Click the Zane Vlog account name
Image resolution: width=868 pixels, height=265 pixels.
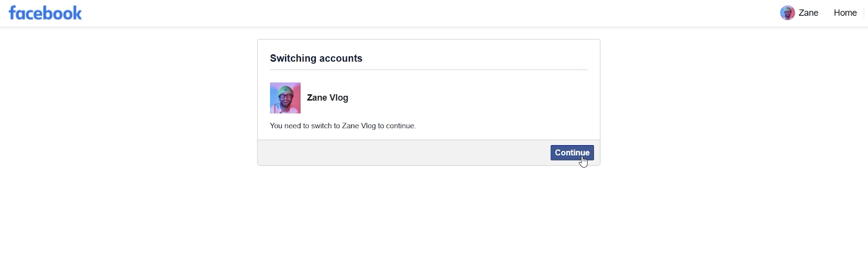(327, 98)
